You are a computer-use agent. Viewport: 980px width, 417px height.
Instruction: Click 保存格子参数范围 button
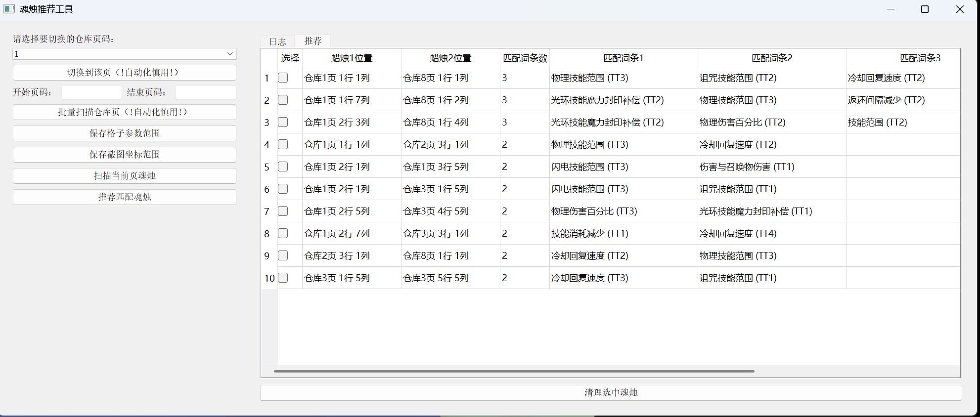click(x=125, y=133)
